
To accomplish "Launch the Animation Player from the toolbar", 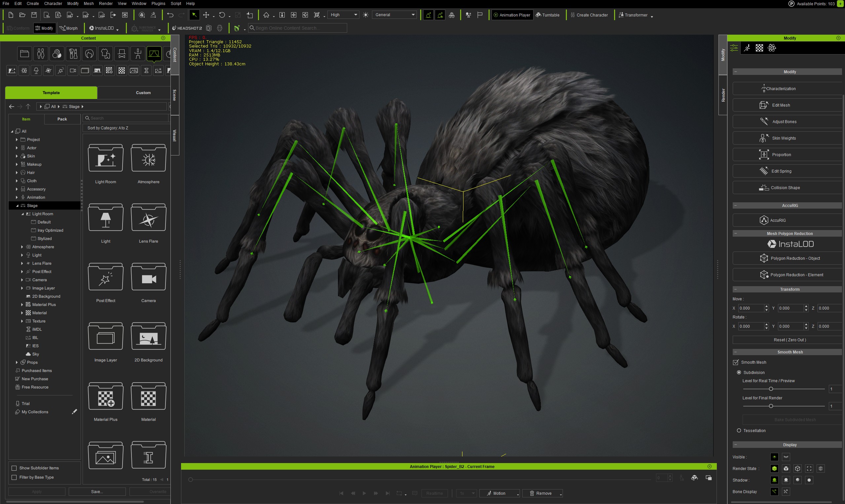I will [512, 15].
